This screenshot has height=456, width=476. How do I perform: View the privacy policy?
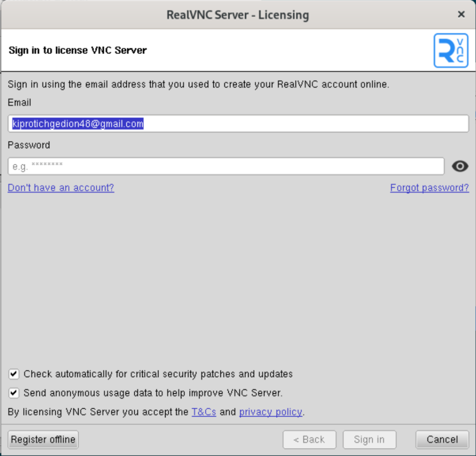pyautogui.click(x=271, y=411)
